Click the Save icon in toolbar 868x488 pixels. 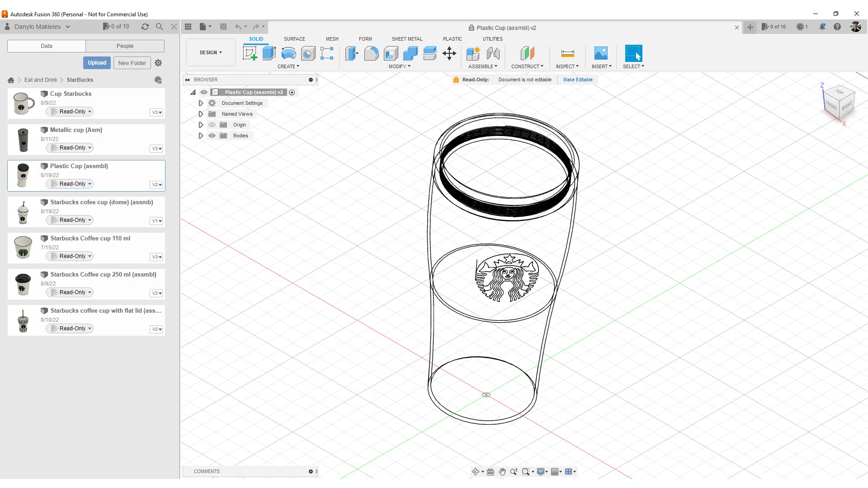[x=223, y=27]
